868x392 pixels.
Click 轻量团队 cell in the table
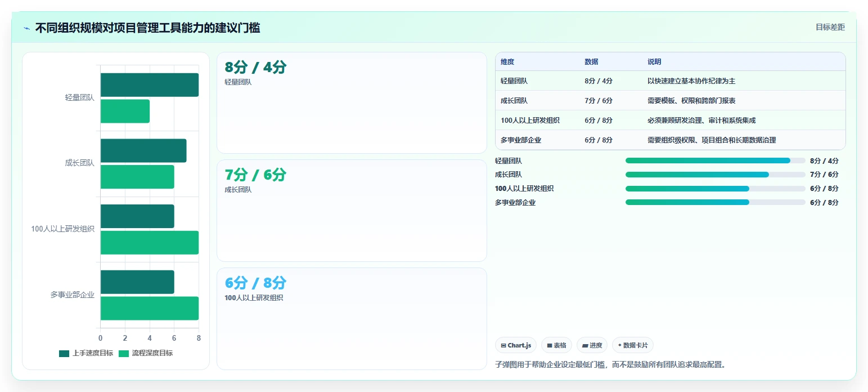514,81
